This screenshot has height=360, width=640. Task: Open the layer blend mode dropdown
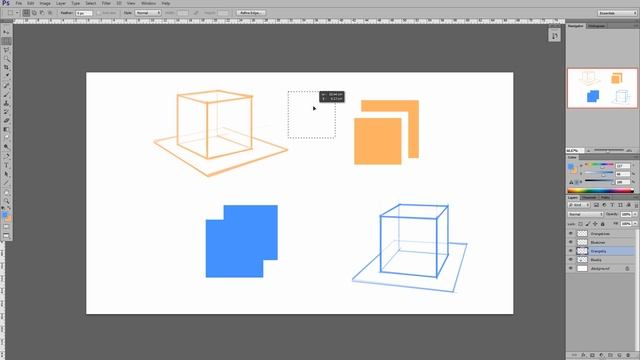point(585,214)
